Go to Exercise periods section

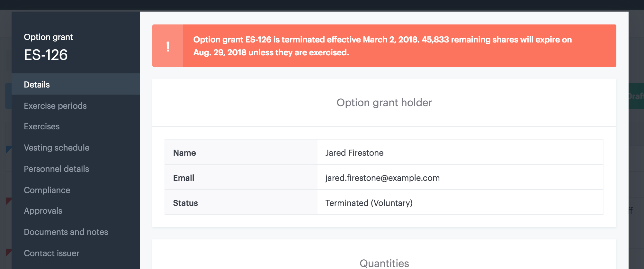(x=55, y=106)
